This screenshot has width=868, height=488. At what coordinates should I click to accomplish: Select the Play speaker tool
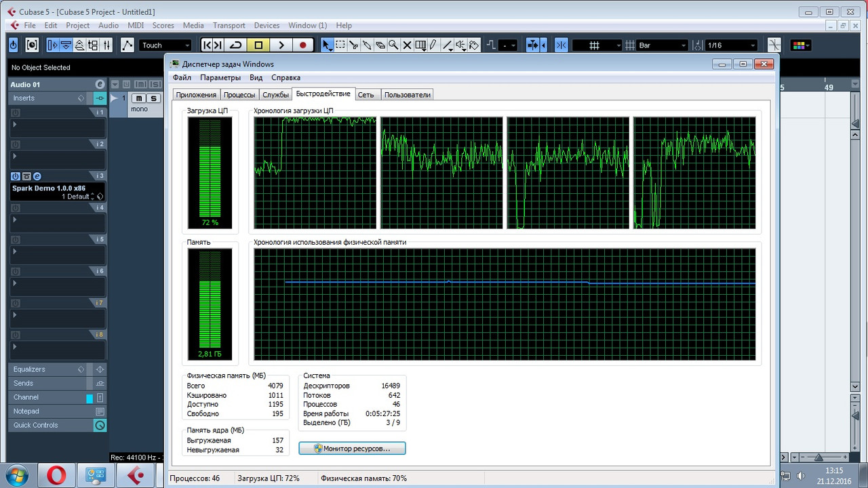[x=461, y=45]
